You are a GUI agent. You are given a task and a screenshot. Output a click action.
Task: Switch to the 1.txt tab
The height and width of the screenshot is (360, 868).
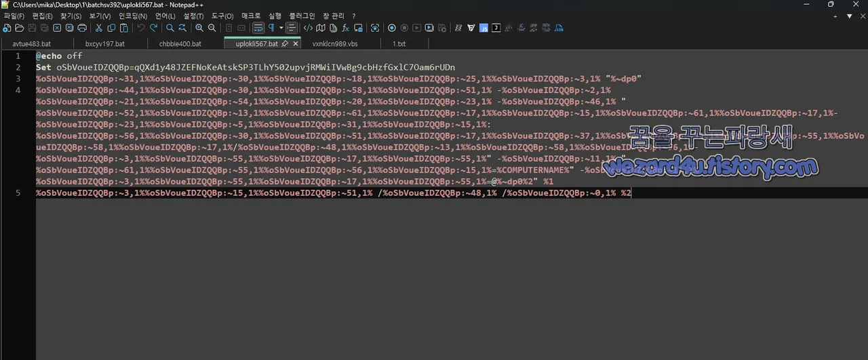tap(399, 43)
